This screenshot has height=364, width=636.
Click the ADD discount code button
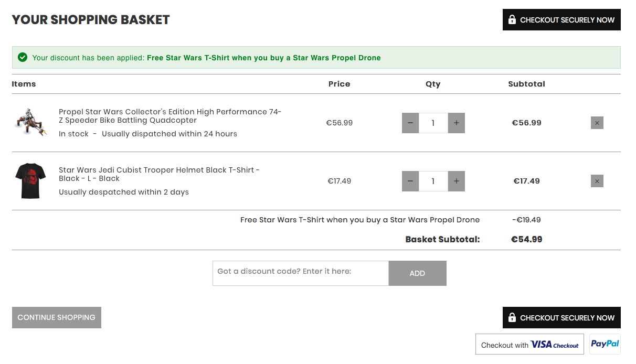click(417, 273)
